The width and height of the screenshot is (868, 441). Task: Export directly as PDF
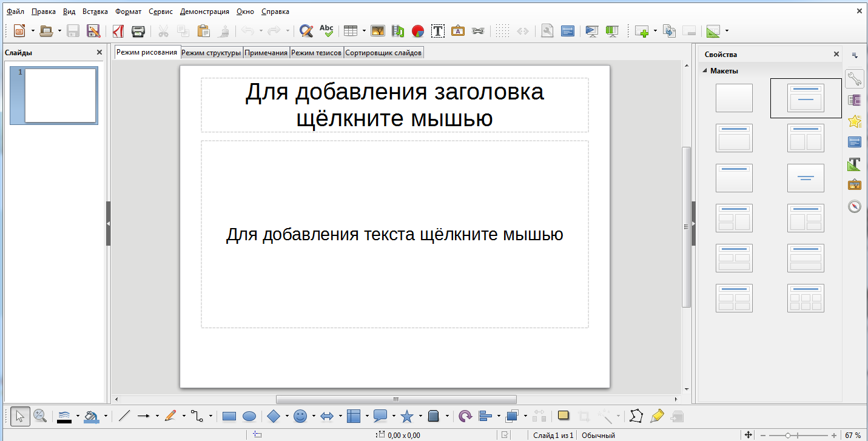[x=118, y=31]
